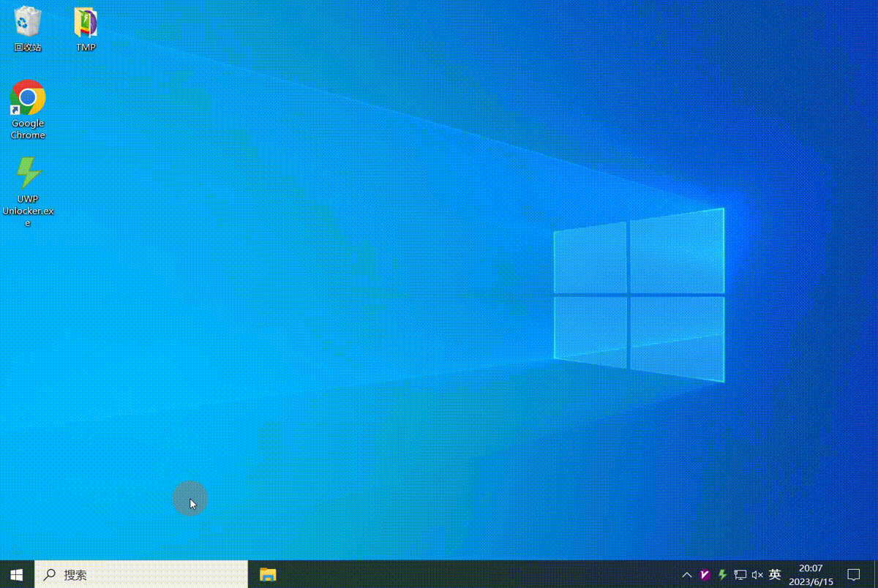Open File Explorer from the taskbar
This screenshot has height=588, width=878.
269,575
